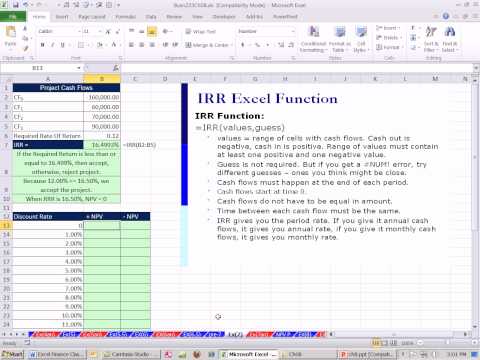
Task: Click the Insert Function fx icon
Action: 116,68
